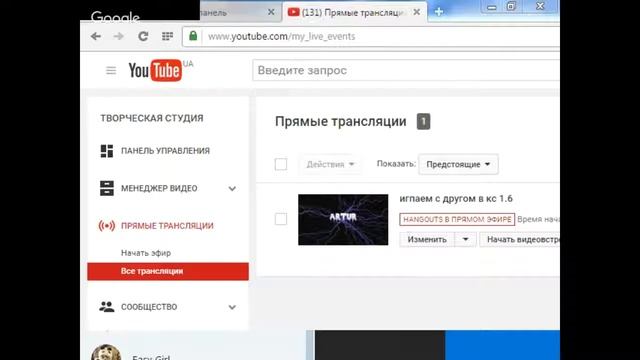
Task: Open Сообщество section in the sidebar
Action: coord(149,307)
